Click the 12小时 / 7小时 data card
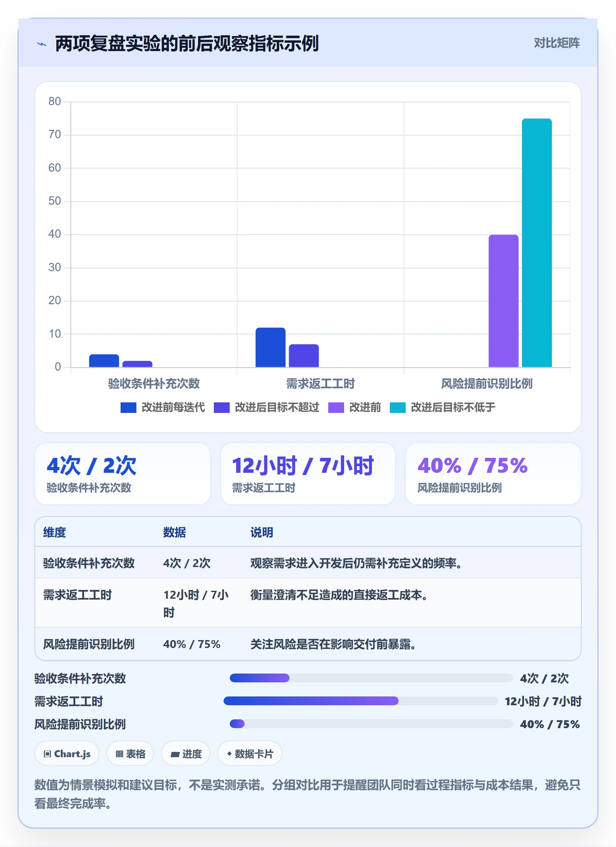The height and width of the screenshot is (847, 616). [x=308, y=474]
